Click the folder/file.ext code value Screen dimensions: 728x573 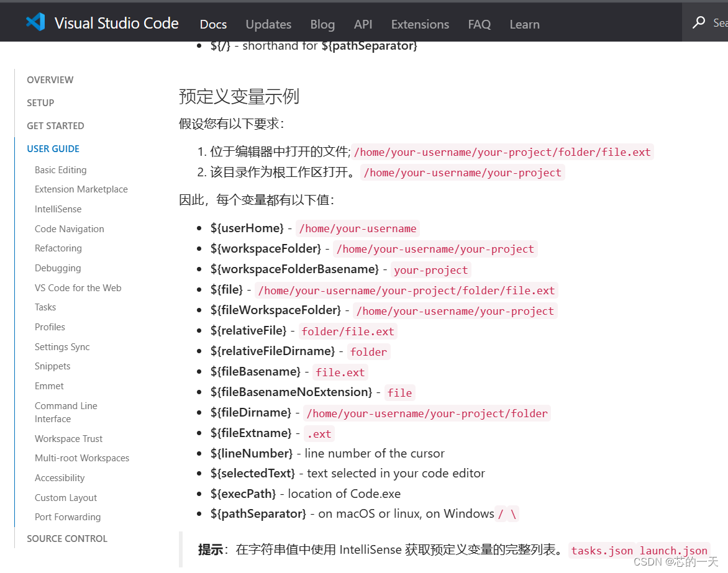click(x=348, y=332)
